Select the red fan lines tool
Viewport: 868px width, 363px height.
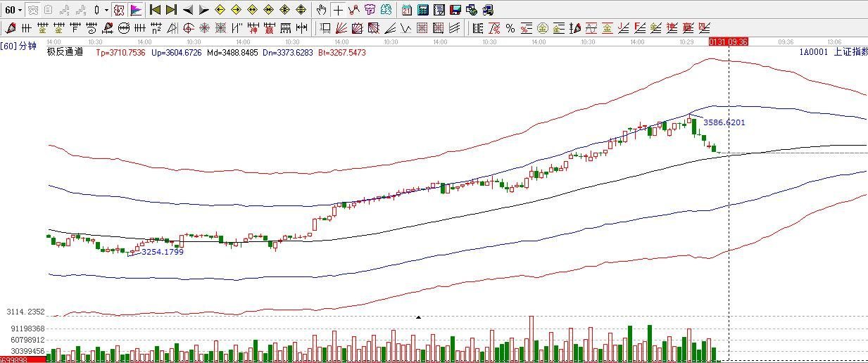click(341, 28)
